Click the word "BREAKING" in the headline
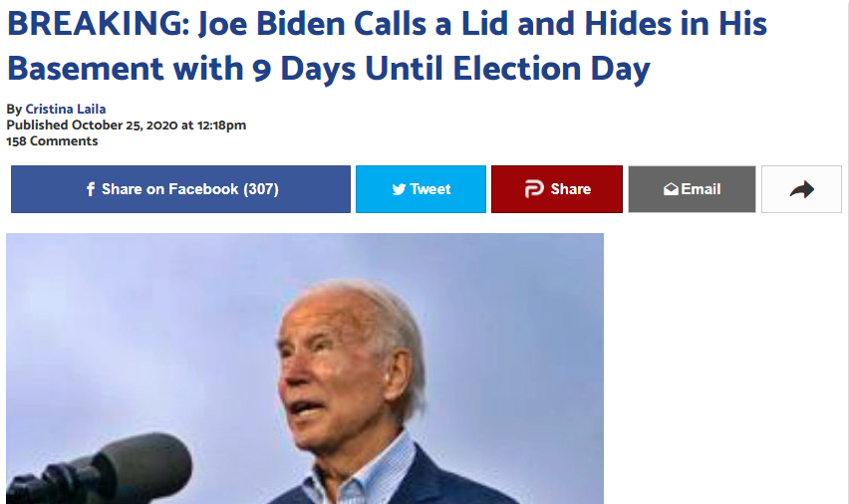The height and width of the screenshot is (504, 849). (x=96, y=24)
